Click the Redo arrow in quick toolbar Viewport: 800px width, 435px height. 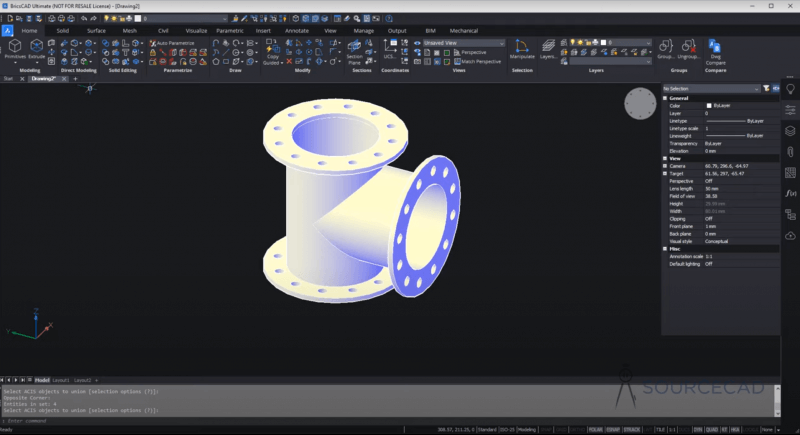93,18
